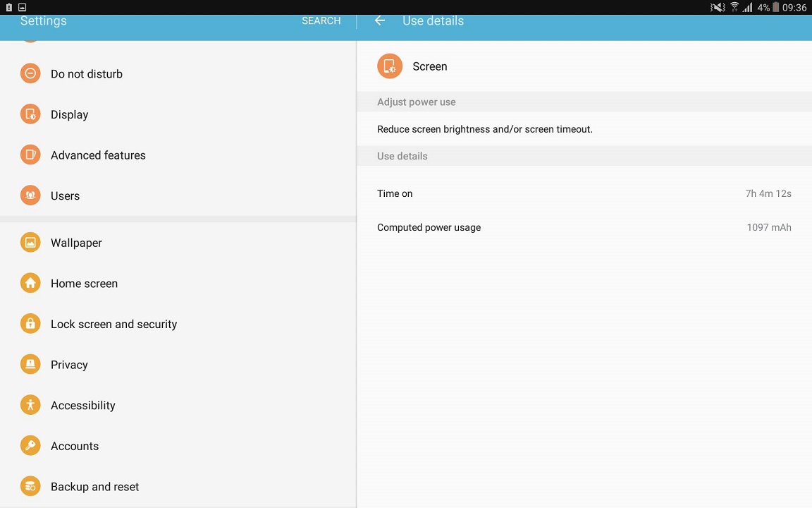
Task: Tap the SEARCH button
Action: (x=321, y=20)
